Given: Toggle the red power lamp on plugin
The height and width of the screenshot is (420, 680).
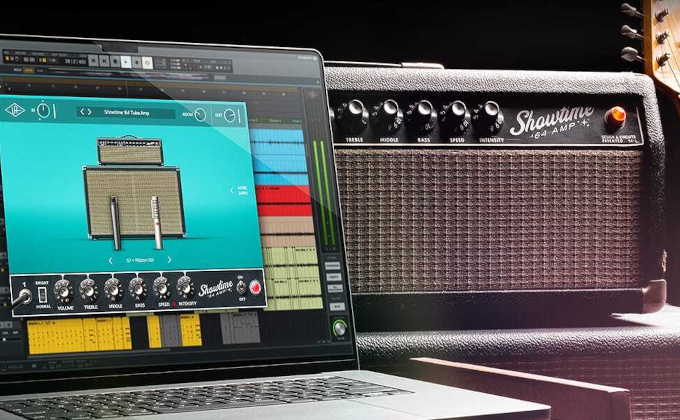Looking at the screenshot, I should [x=255, y=289].
